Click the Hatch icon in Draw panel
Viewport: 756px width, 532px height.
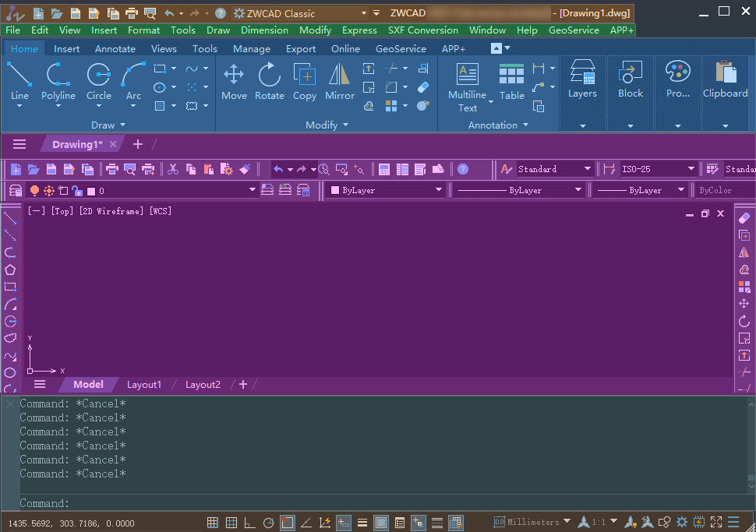[x=160, y=106]
